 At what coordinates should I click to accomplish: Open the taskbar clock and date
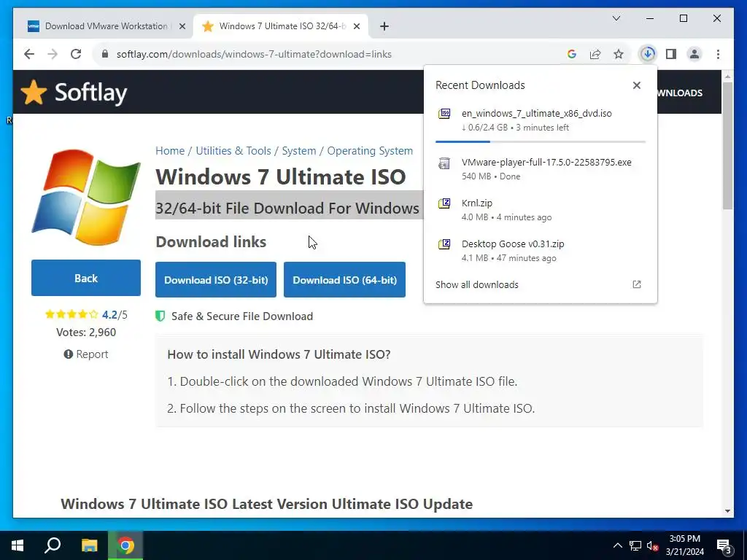(x=684, y=545)
